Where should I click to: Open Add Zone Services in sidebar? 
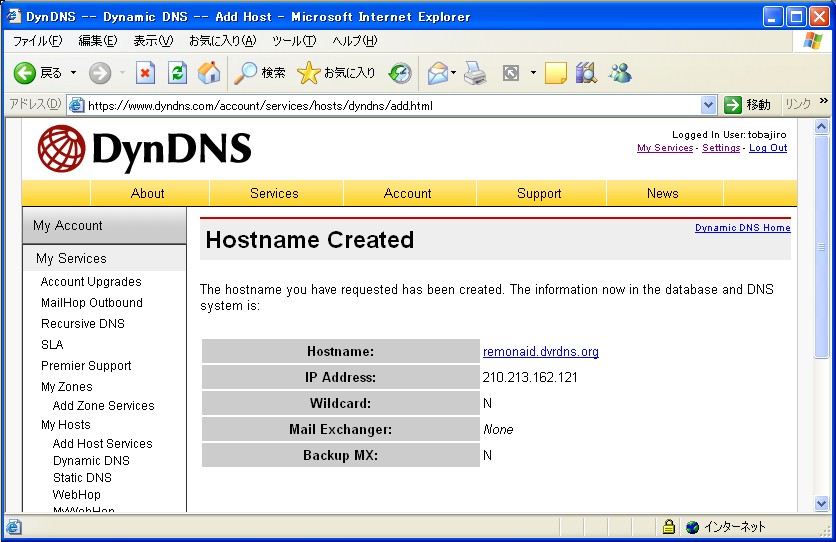coord(103,406)
